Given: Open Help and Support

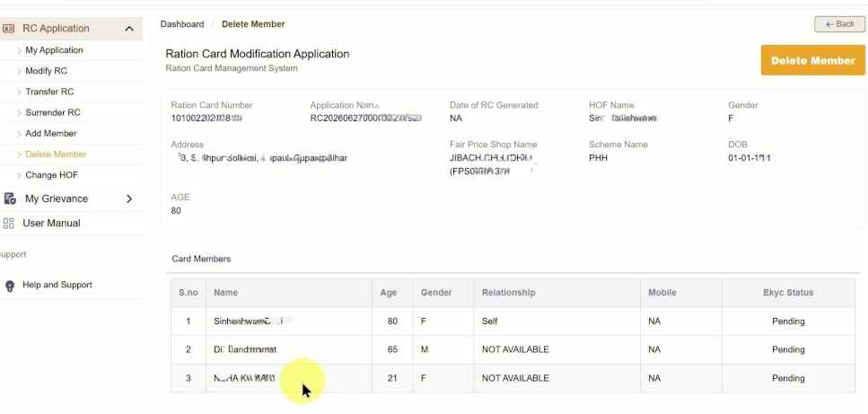Looking at the screenshot, I should coord(57,285).
